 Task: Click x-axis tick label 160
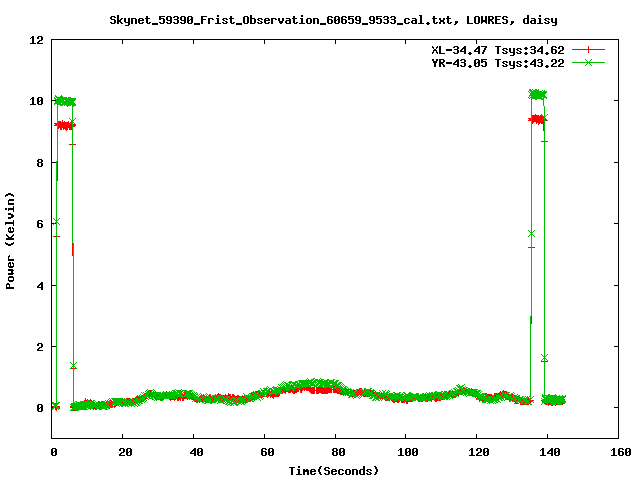(x=620, y=452)
